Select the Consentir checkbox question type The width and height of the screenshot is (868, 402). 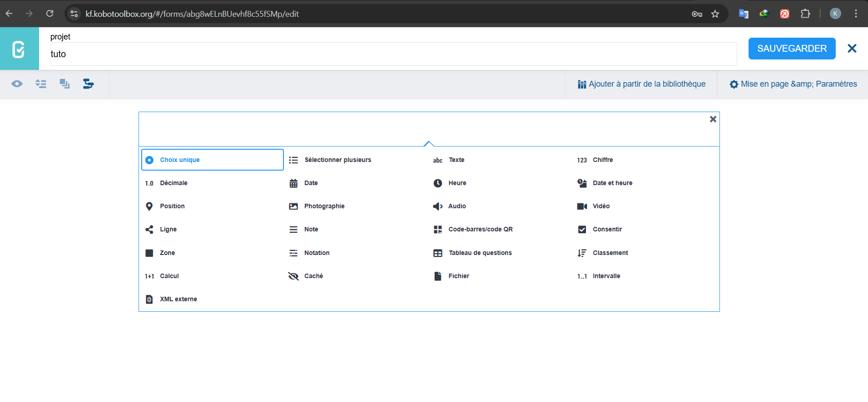click(x=607, y=230)
